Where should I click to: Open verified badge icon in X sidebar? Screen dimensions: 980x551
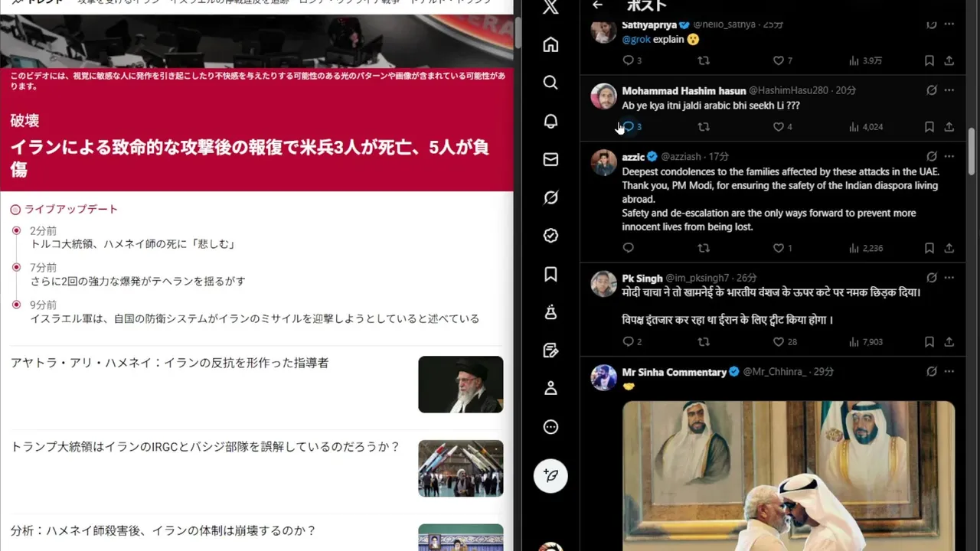coord(550,236)
